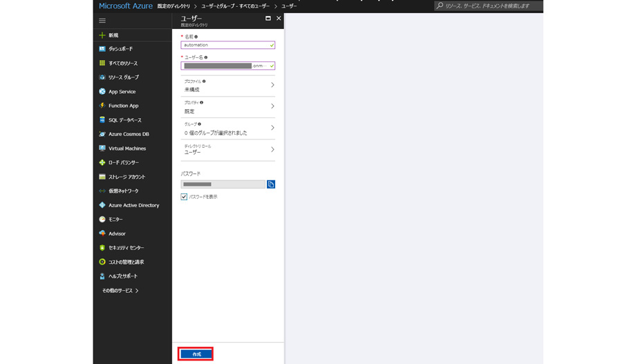Open the Virtual Machines icon
Screen dimensions: 636x364
click(x=102, y=149)
